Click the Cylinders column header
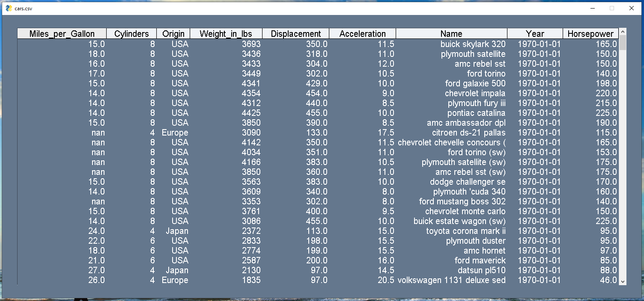 tap(131, 34)
